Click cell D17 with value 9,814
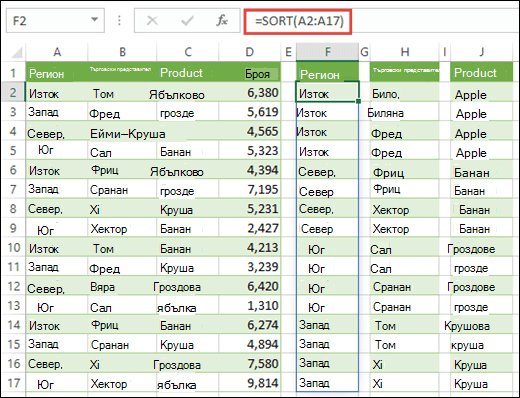Screen dimensions: 520x398 coord(249,383)
